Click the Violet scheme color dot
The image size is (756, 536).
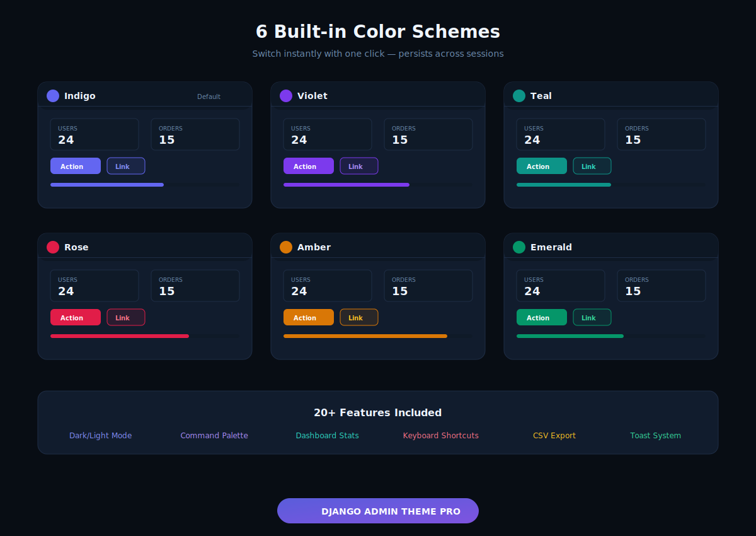click(x=285, y=95)
